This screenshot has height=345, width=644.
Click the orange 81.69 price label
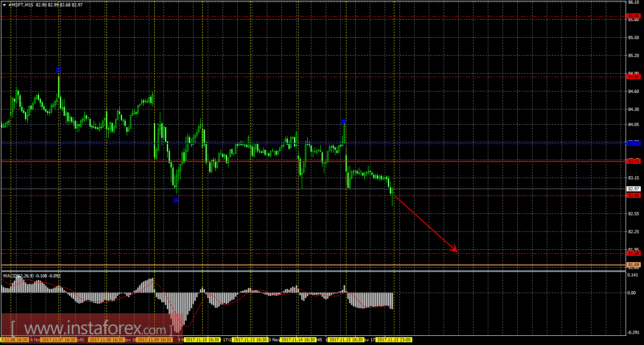634,265
